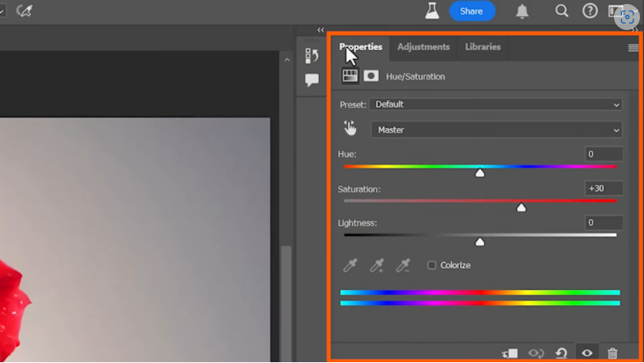Collapse panels with double chevron
Image resolution: width=644 pixels, height=363 pixels.
point(320,30)
